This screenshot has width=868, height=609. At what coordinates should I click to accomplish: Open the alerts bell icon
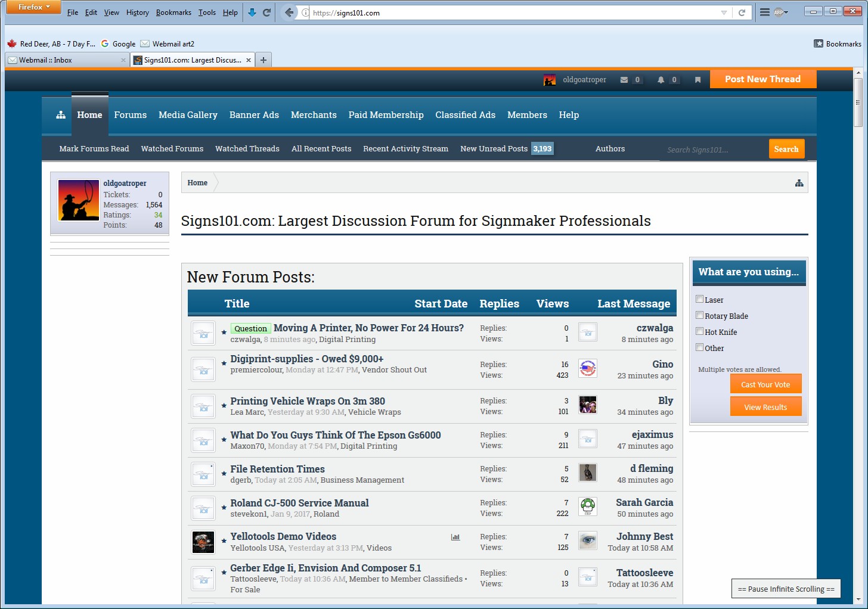(661, 80)
